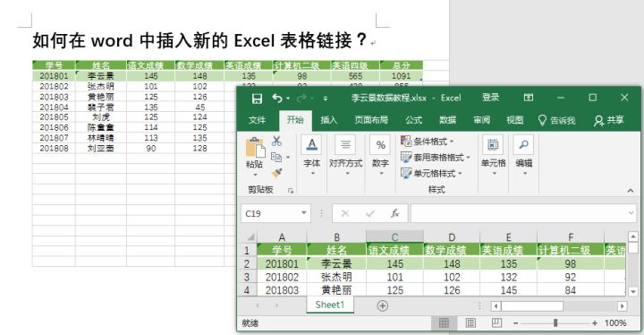Viewport: 644px width, 335px height.
Task: Click the horizontal scrollbar left arrow
Action: 496,306
